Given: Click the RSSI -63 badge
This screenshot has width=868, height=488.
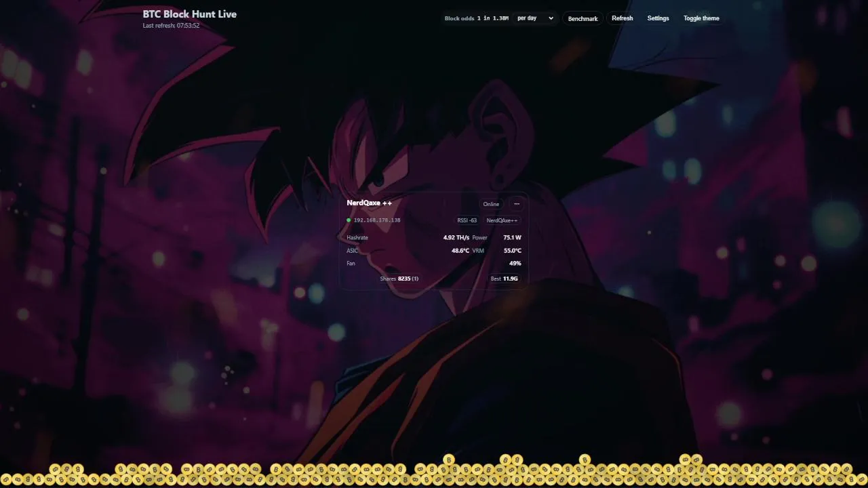Looking at the screenshot, I should (467, 220).
